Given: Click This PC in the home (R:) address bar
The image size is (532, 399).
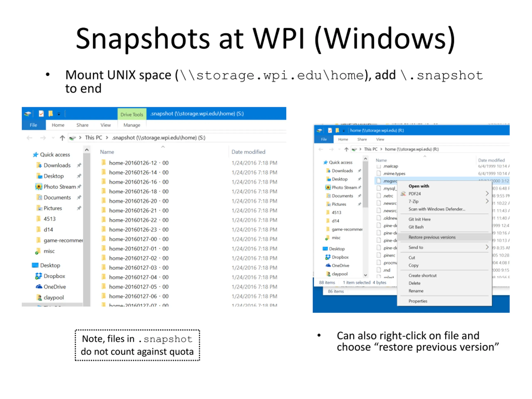Looking at the screenshot, I should [x=371, y=149].
